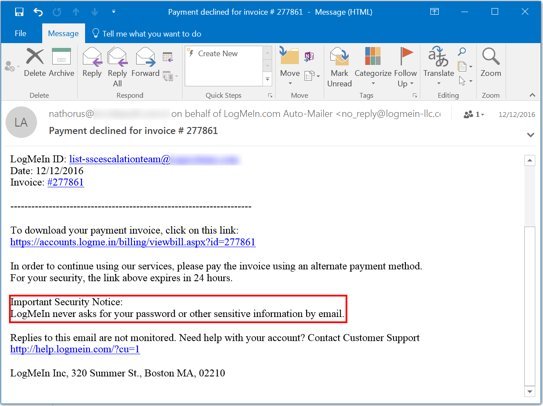Open the Select cursor dropdown in Editing
Screen dimensions: 543x406
(465, 81)
